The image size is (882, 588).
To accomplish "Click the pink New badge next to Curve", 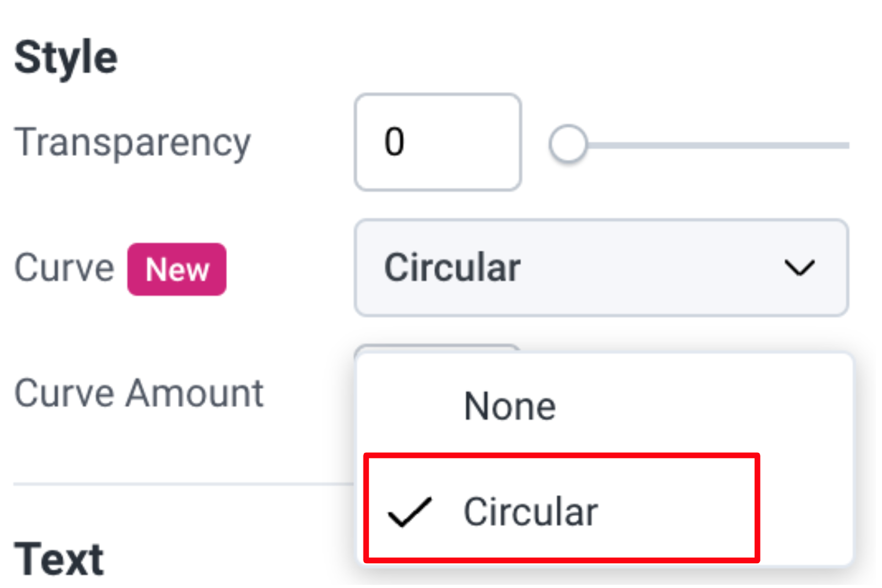I will 176,269.
